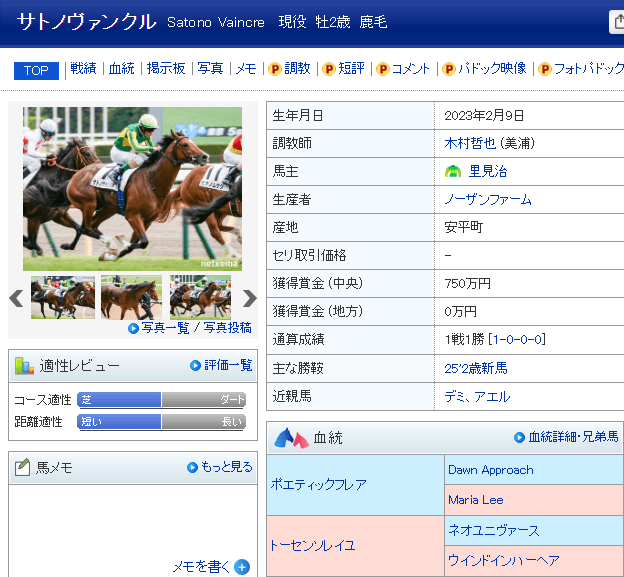Viewport: 624px width, 577px height.
Task: Click the コース適性 bar
Action: [x=161, y=400]
